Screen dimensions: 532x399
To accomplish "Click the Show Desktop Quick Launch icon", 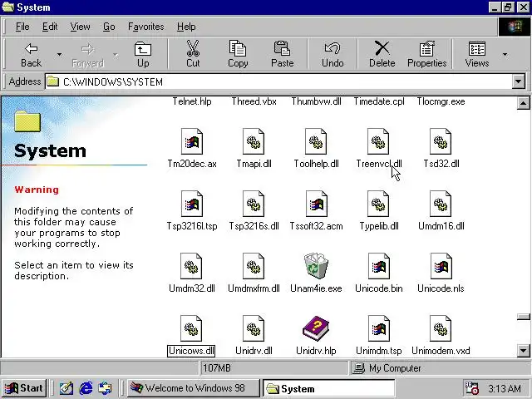I will click(66, 388).
